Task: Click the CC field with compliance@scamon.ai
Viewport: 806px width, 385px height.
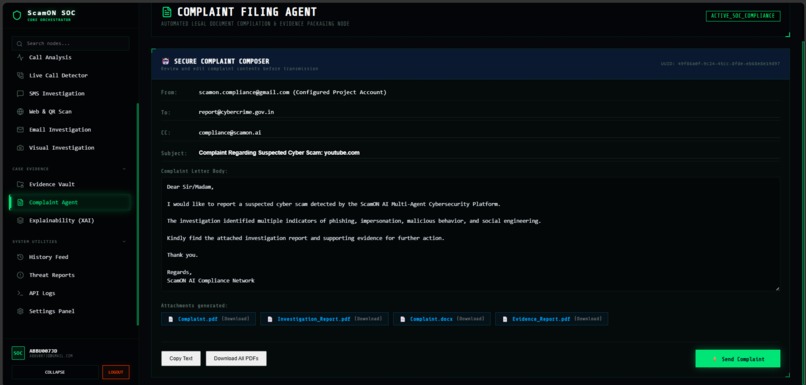Action: pos(488,133)
